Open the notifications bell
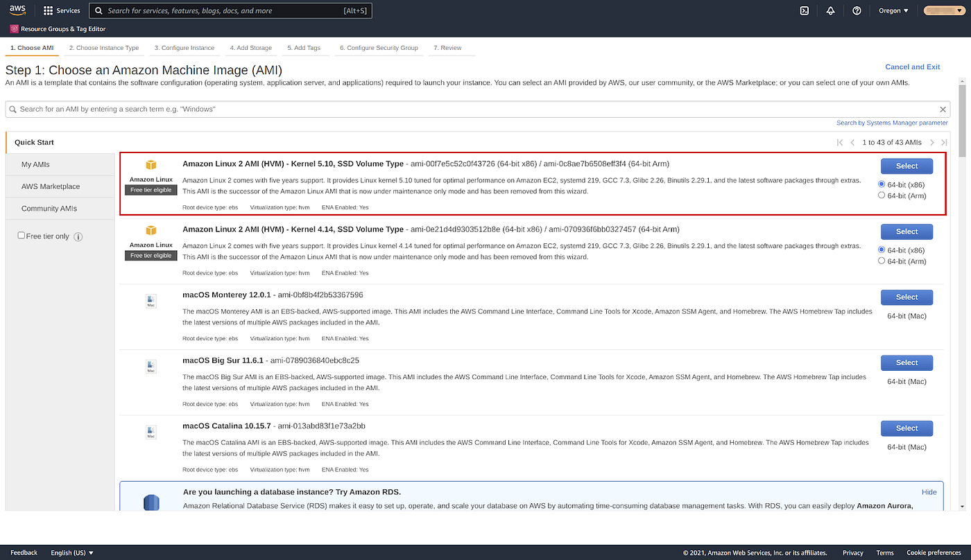This screenshot has height=560, width=971. (x=830, y=10)
